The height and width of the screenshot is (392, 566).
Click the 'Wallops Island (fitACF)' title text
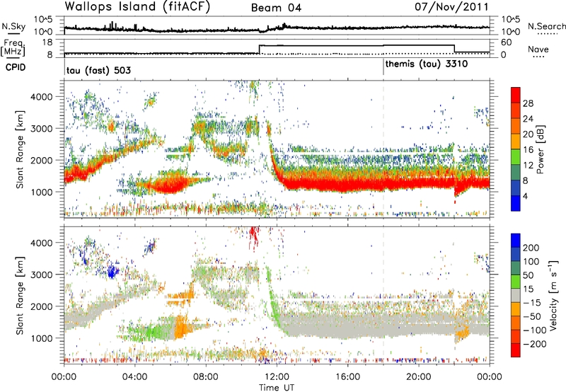click(137, 6)
